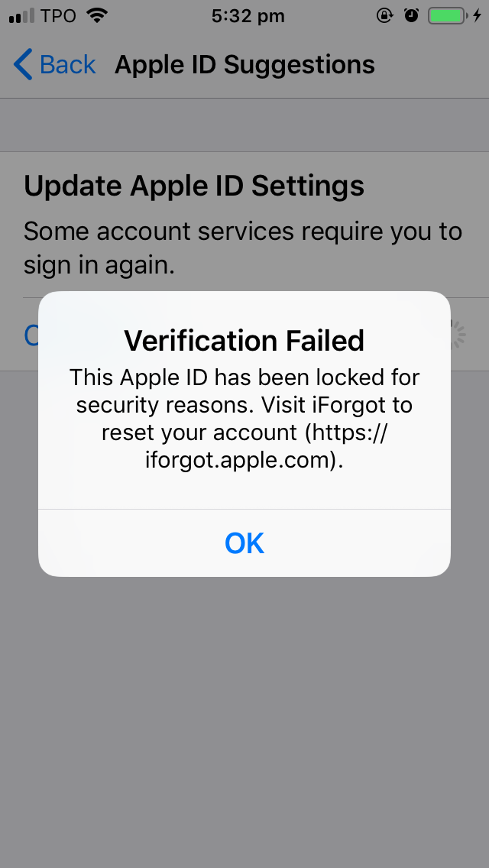Tap the Back text label

67,65
